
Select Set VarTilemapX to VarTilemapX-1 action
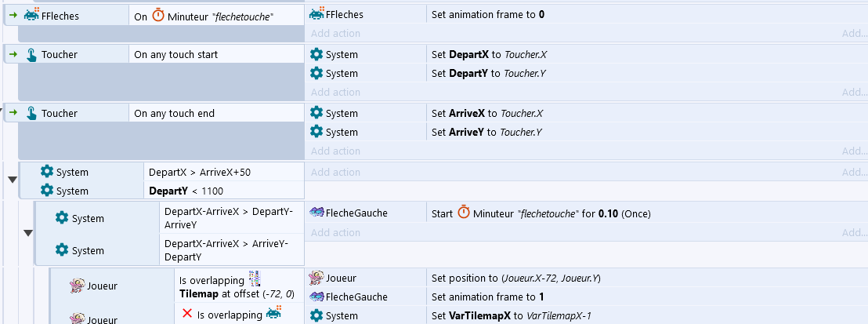[512, 315]
